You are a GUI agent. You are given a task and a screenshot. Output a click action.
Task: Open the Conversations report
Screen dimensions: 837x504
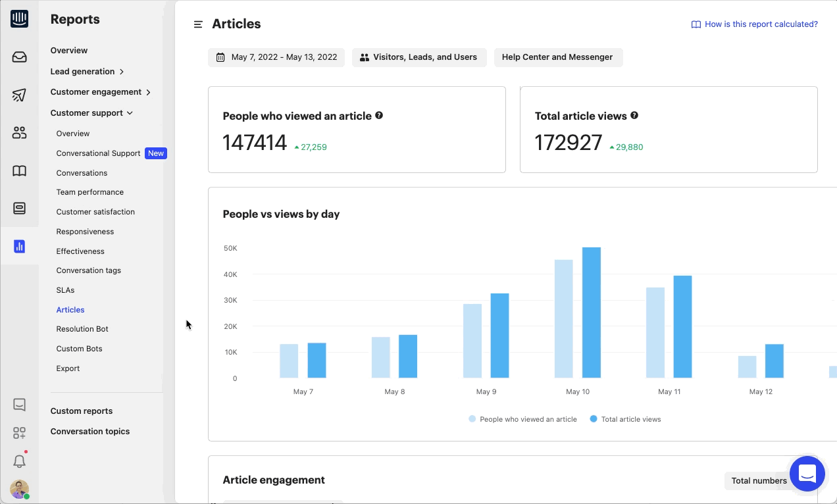pos(82,173)
